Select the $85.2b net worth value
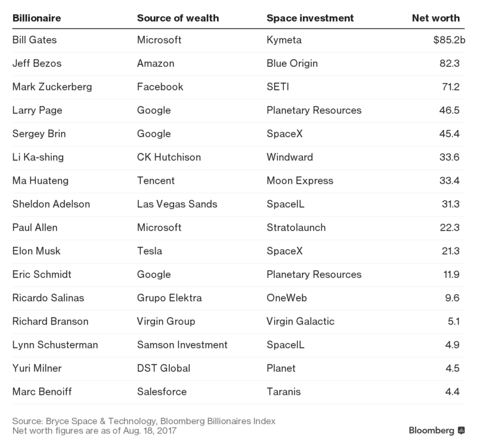Image resolution: width=477 pixels, height=448 pixels. [450, 40]
